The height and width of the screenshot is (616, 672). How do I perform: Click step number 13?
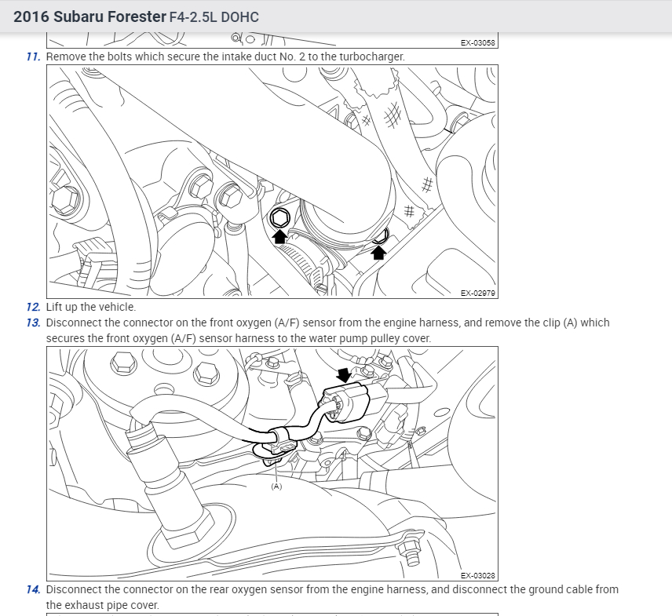tap(33, 323)
